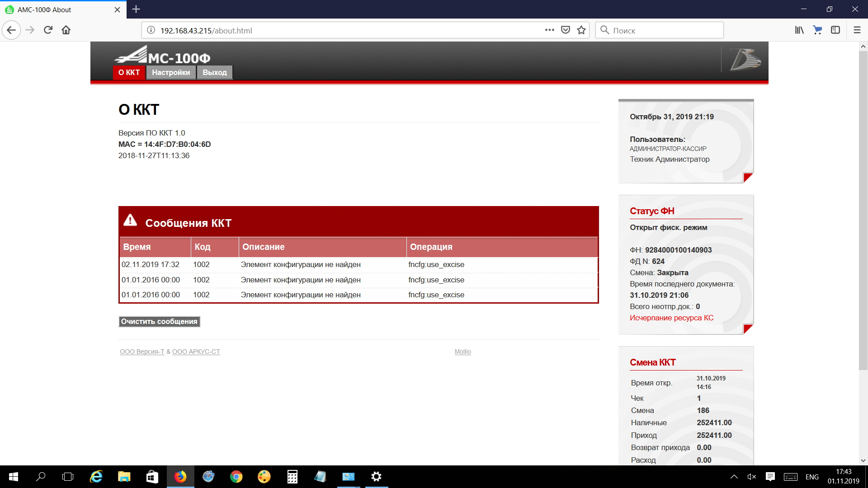Viewport: 868px width, 488px height.
Task: Toggle muted volume icon in system tray
Action: pyautogui.click(x=751, y=477)
